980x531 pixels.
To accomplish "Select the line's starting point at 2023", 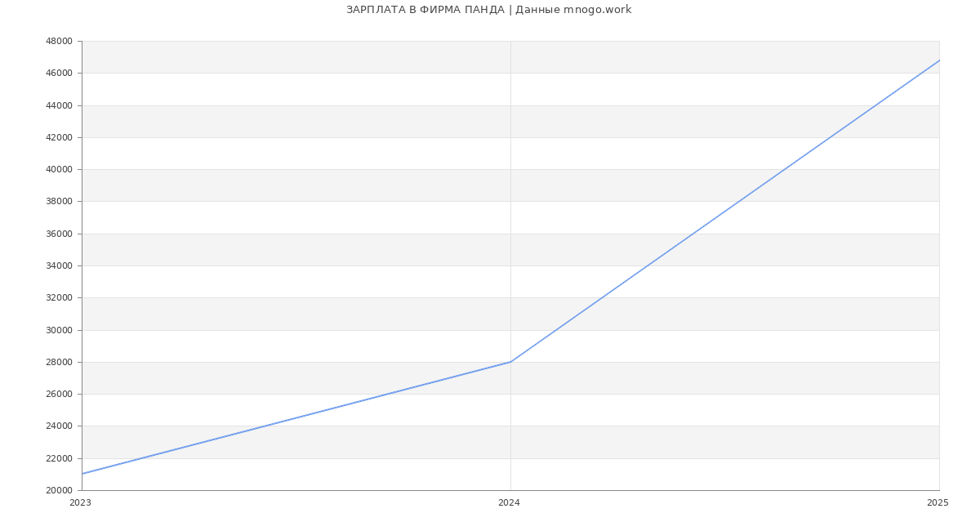I will tap(82, 474).
